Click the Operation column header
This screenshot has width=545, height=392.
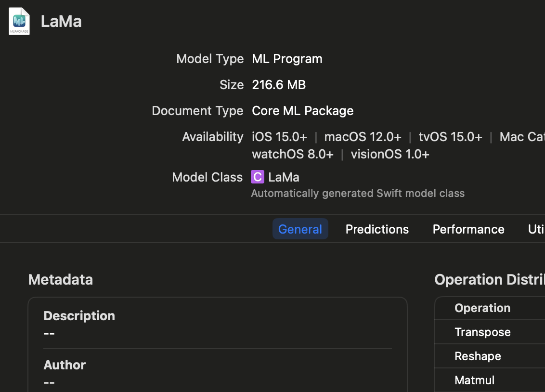point(482,308)
